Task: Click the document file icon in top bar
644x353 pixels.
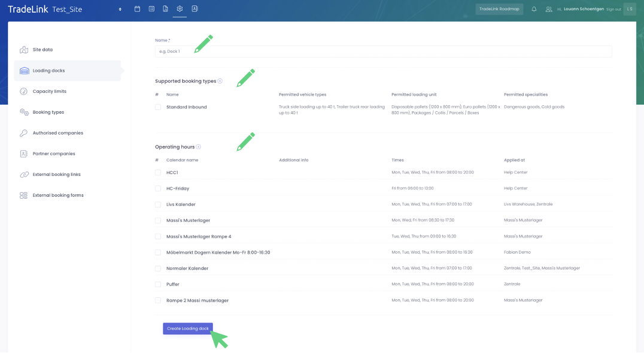Action: click(x=165, y=9)
